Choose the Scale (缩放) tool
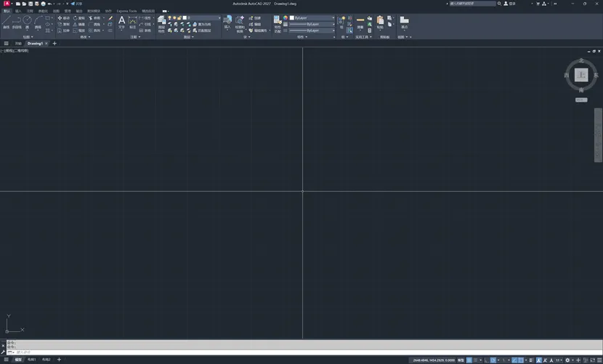This screenshot has width=603, height=364. point(79,31)
